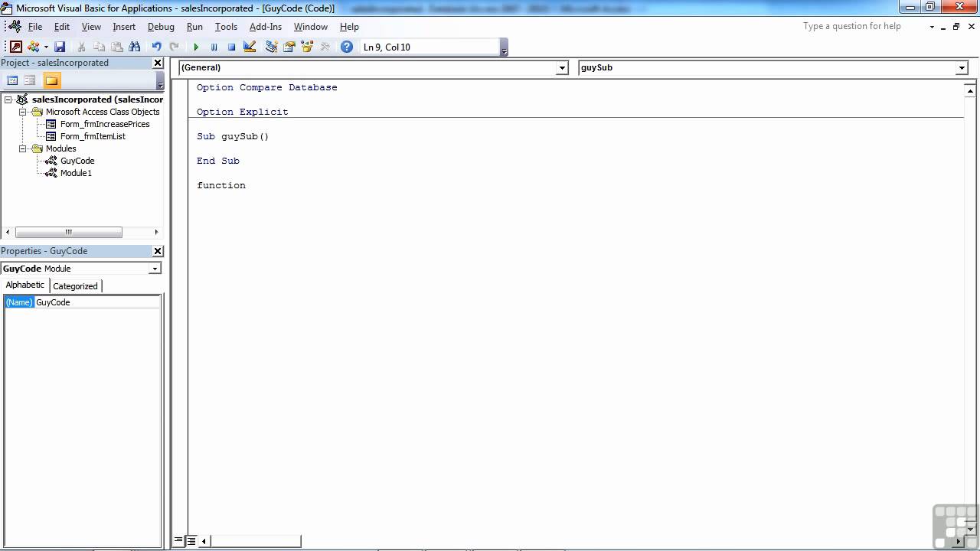Click the Break pause icon

click(214, 47)
